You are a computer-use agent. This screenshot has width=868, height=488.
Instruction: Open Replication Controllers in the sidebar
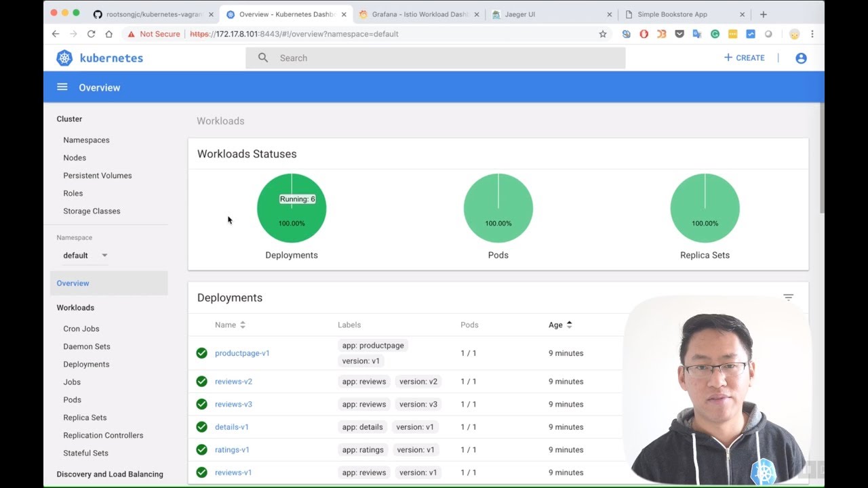tap(103, 435)
